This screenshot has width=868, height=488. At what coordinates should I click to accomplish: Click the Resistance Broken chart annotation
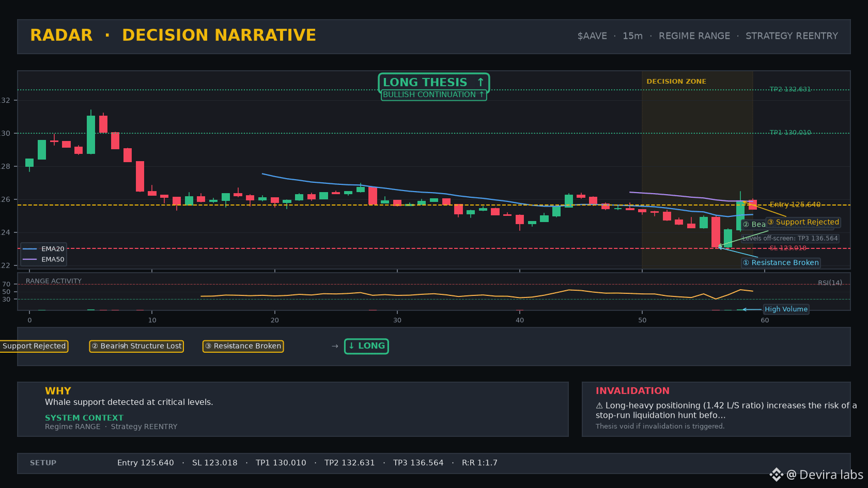coord(781,263)
